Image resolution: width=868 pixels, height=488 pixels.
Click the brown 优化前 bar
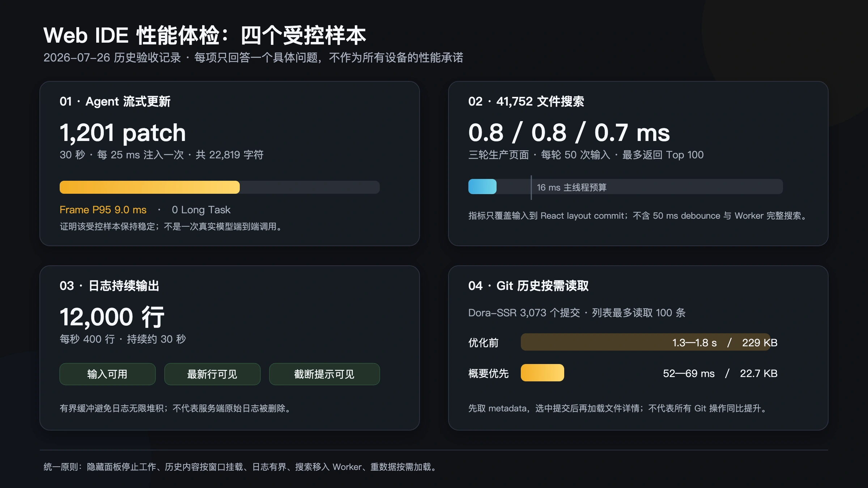[646, 342]
